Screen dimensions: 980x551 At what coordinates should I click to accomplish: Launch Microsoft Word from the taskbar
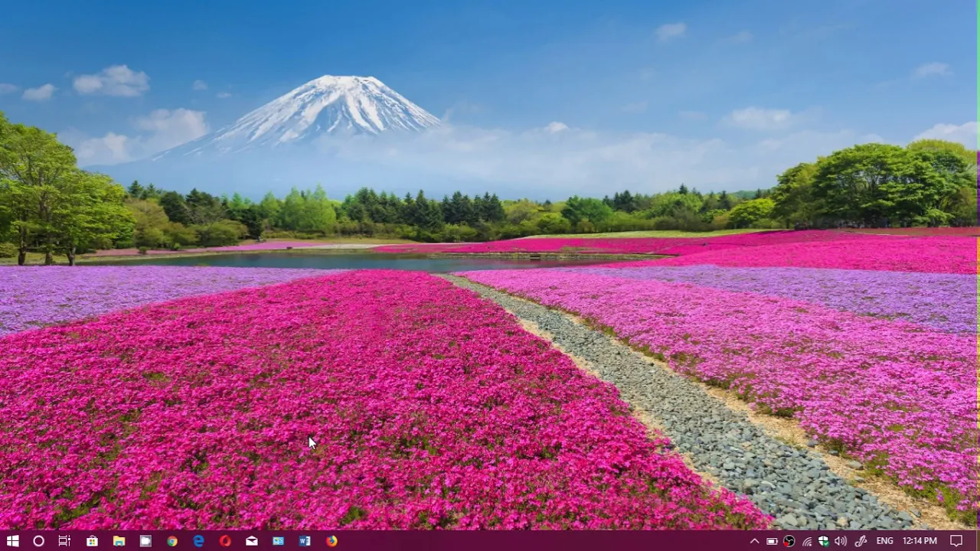[305, 541]
